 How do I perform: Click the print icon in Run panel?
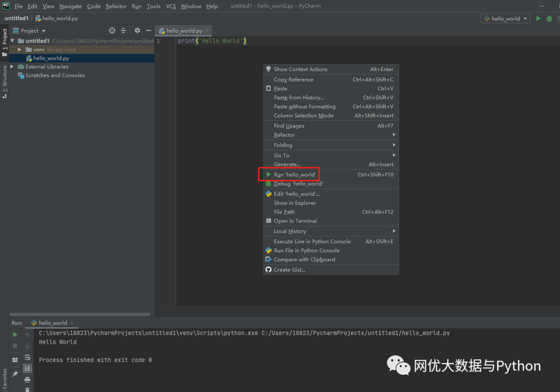point(27,380)
